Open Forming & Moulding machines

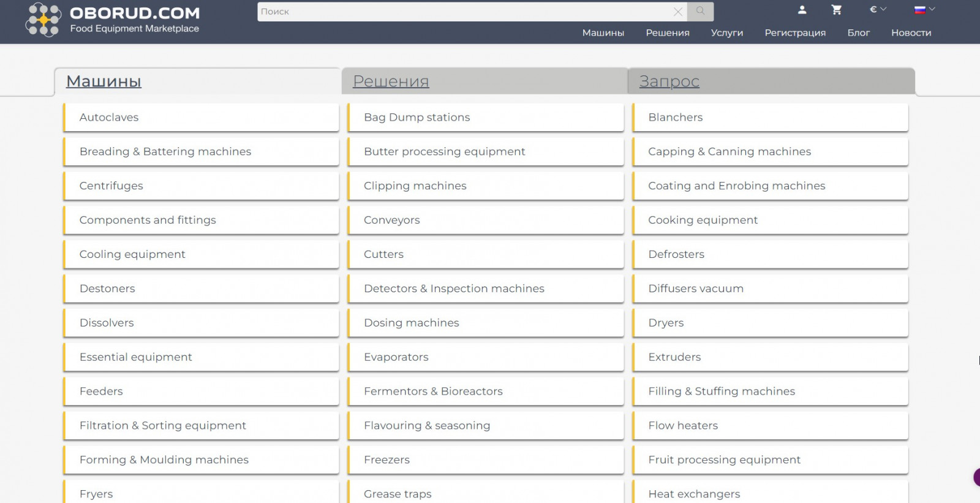coord(201,460)
